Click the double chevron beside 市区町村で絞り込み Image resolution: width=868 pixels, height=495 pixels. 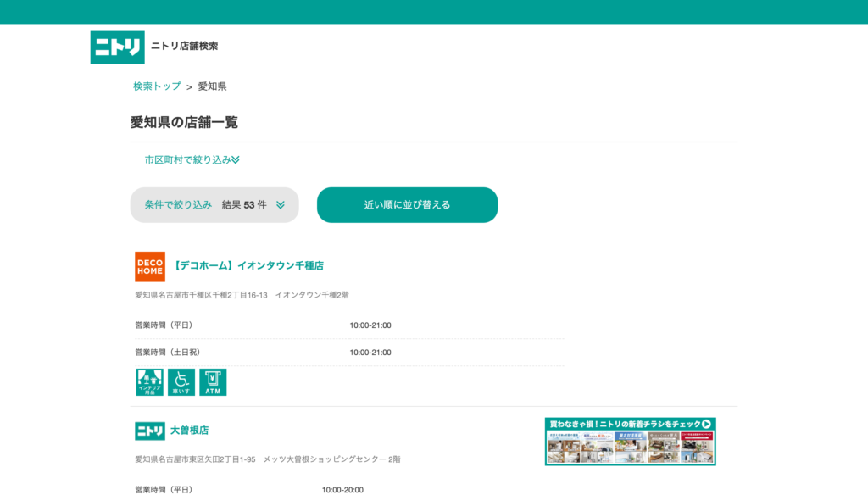(x=236, y=160)
